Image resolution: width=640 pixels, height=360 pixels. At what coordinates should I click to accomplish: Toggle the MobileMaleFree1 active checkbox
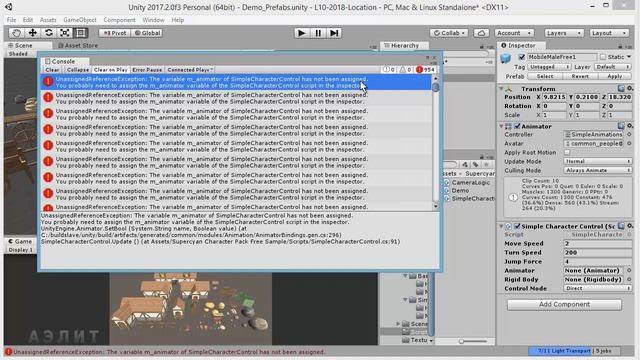point(522,57)
